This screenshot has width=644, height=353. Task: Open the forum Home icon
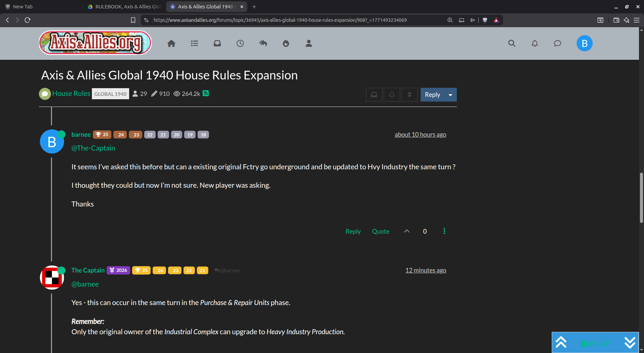(171, 43)
